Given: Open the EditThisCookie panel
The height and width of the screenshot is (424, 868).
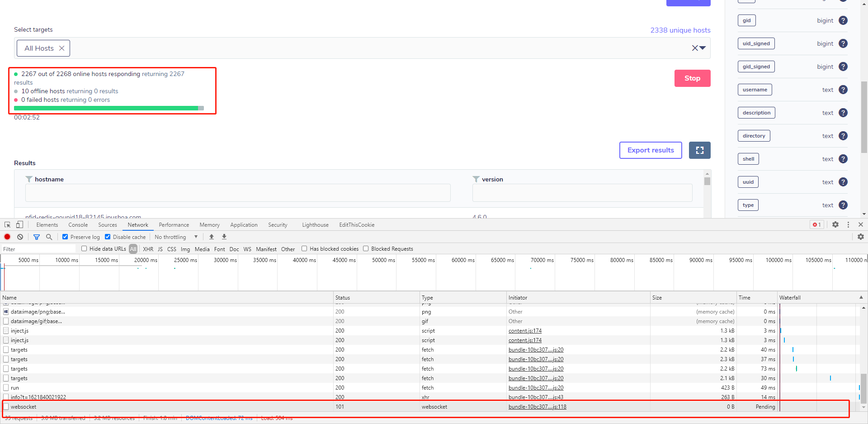Looking at the screenshot, I should pyautogui.click(x=357, y=224).
